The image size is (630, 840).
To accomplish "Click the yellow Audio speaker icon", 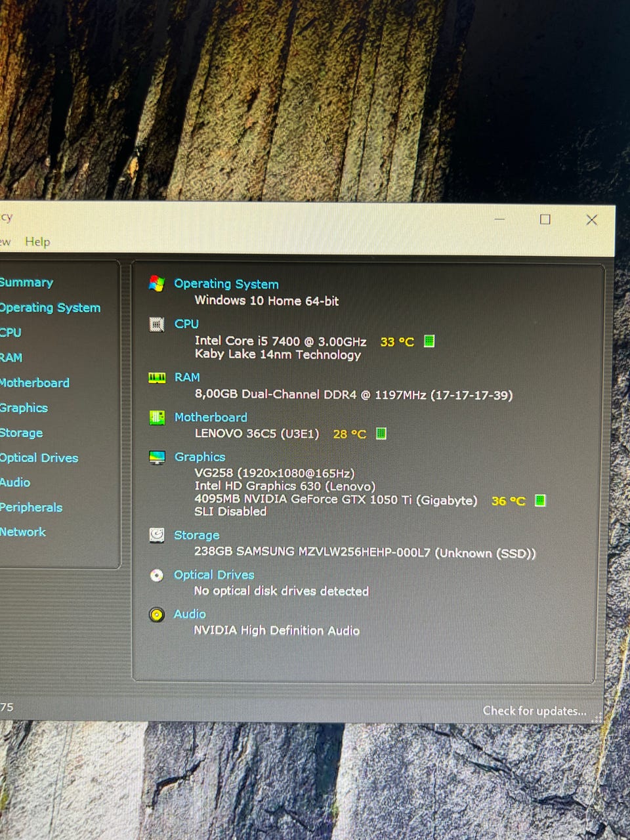I will click(x=157, y=615).
